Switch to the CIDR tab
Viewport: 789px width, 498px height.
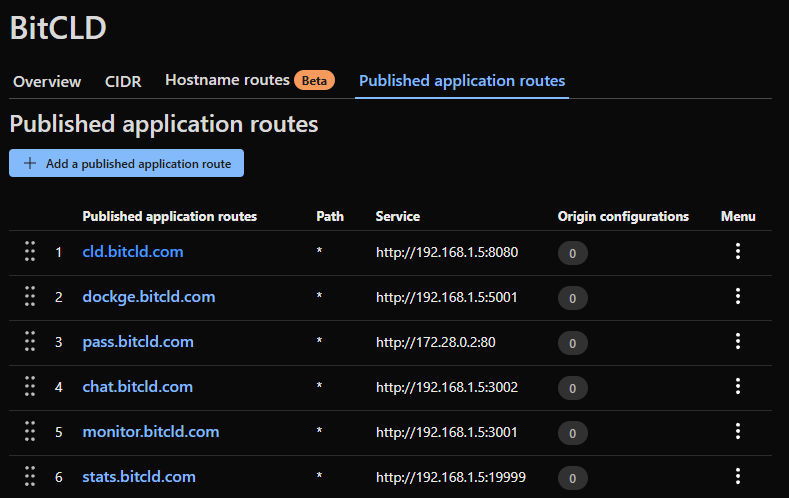(123, 82)
